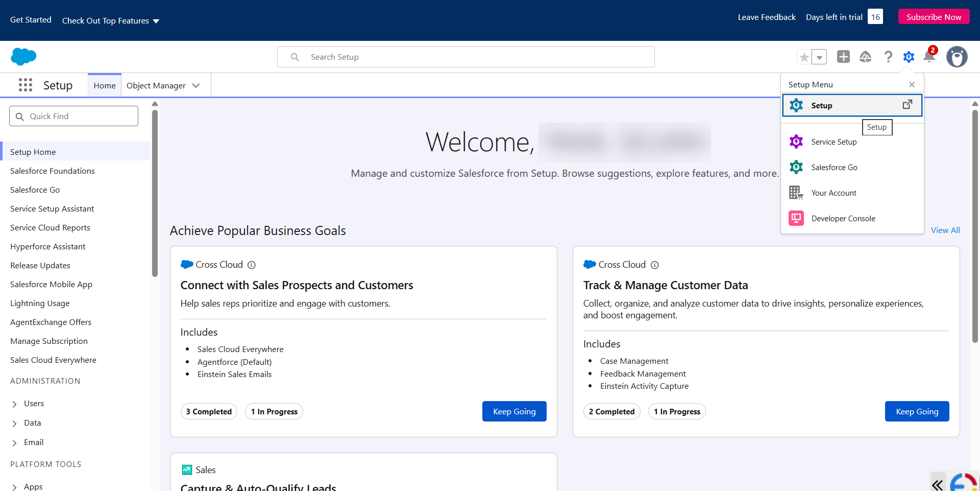Open Salesforce Foundations in the sidebar
The height and width of the screenshot is (491, 980).
point(53,171)
